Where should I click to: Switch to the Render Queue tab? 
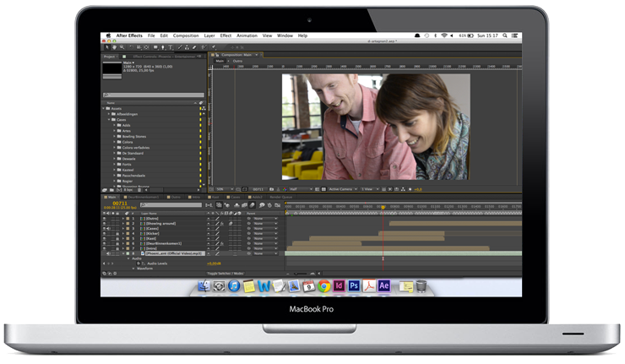[281, 197]
